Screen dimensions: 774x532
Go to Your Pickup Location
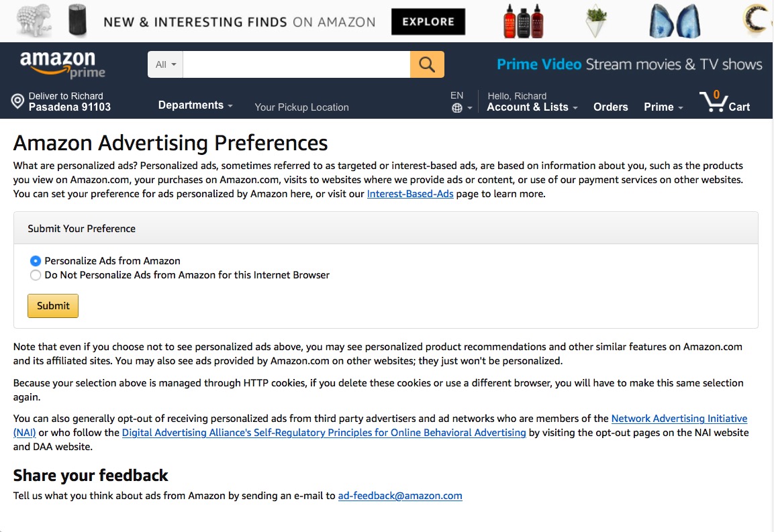pos(301,107)
